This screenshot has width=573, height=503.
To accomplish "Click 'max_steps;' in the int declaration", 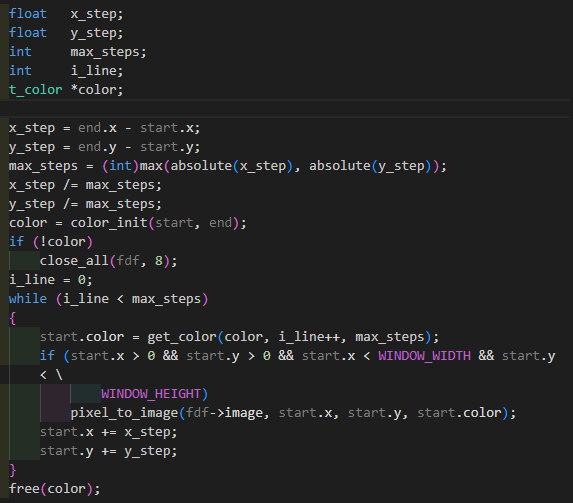I will click(109, 52).
